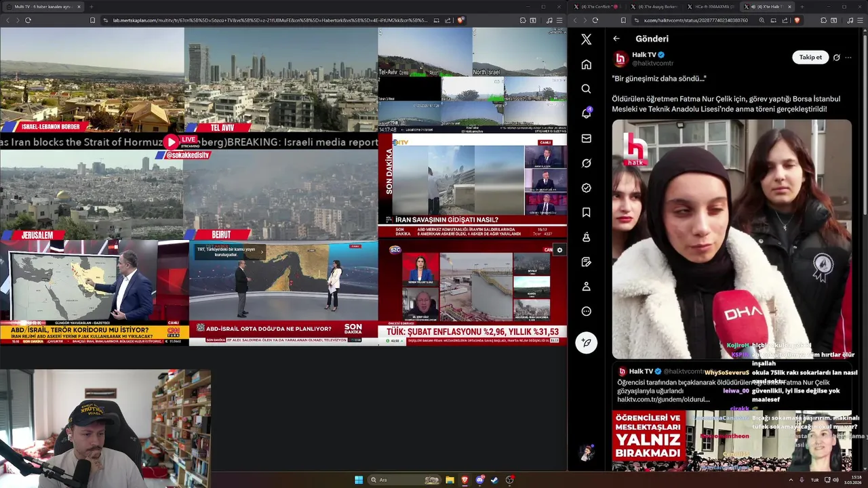
Task: Open File Explorer from the taskbar
Action: [450, 480]
